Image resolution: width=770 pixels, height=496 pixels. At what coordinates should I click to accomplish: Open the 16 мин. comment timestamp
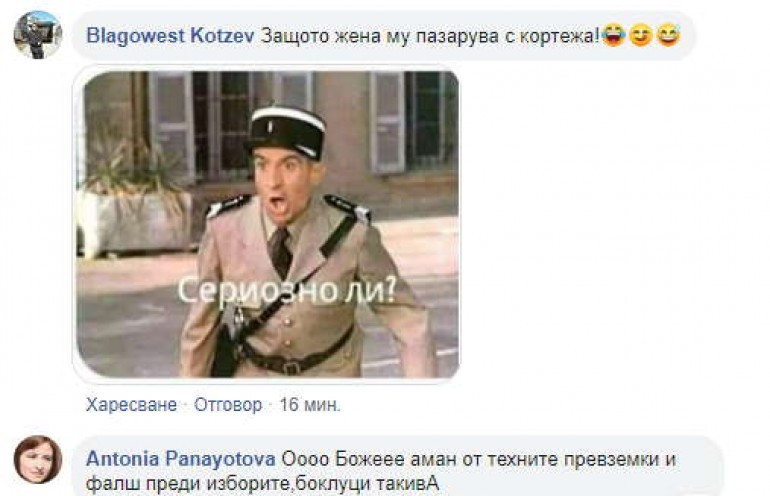coord(310,405)
